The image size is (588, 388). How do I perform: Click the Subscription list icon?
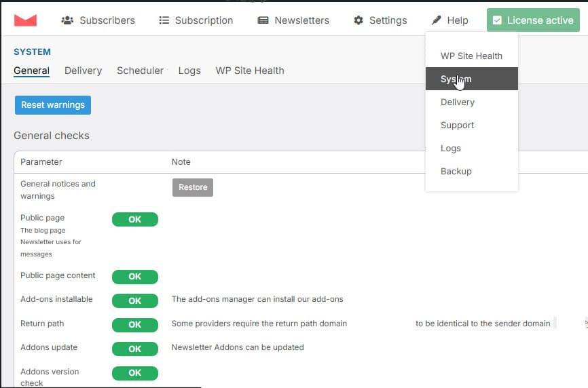[164, 20]
